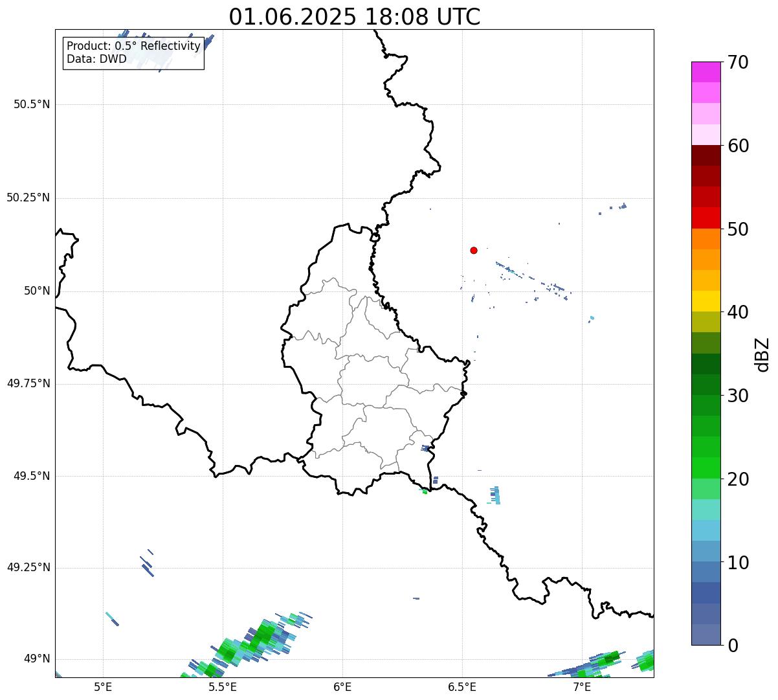Click the colorbar tick label 10
778x700 pixels.
(x=738, y=563)
